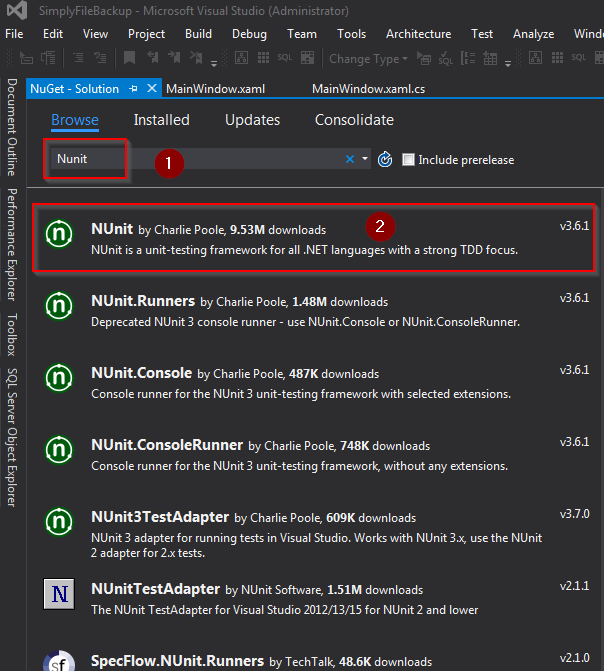Viewport: 604px width, 671px height.
Task: Open the Toolbox side panel
Action: point(12,334)
